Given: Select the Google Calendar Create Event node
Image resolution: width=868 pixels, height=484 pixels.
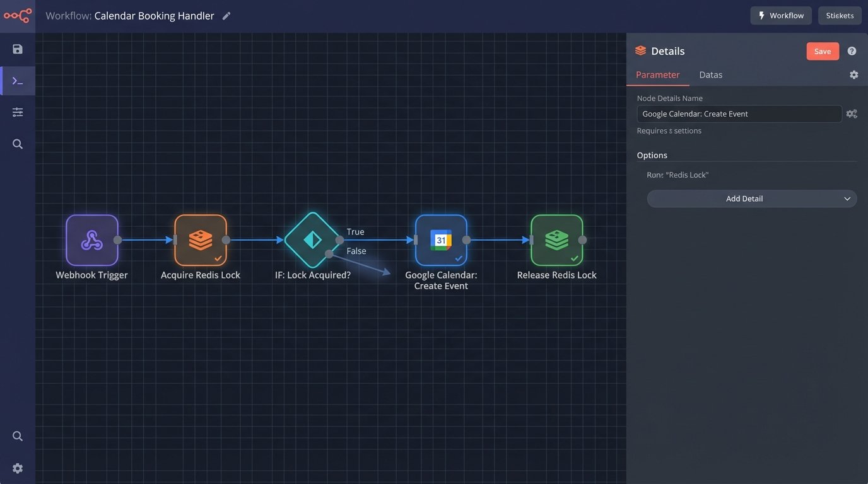Looking at the screenshot, I should pyautogui.click(x=441, y=240).
